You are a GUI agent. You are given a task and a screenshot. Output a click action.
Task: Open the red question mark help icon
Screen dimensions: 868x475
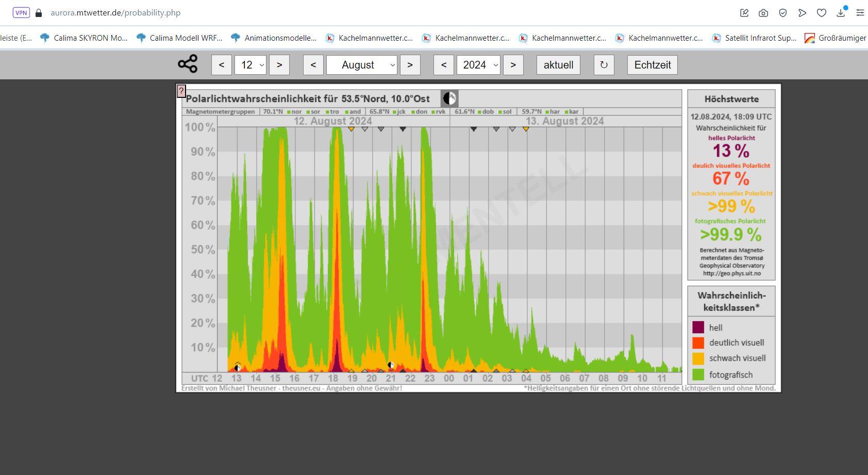click(181, 91)
